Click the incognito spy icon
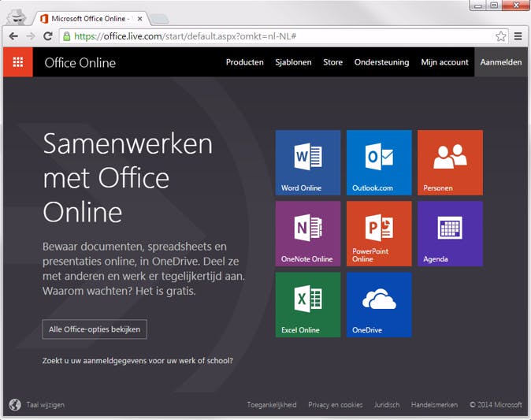This screenshot has width=531, height=420. [x=17, y=17]
